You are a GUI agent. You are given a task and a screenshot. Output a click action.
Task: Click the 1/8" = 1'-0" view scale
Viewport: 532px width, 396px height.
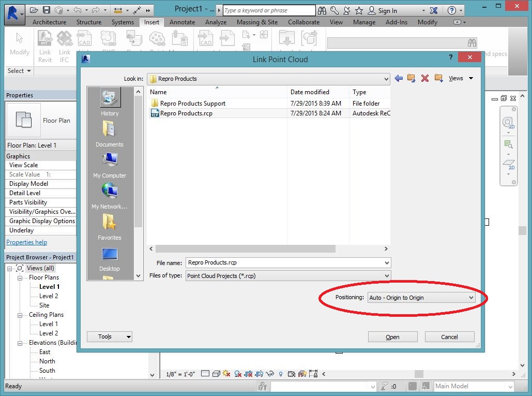point(180,374)
